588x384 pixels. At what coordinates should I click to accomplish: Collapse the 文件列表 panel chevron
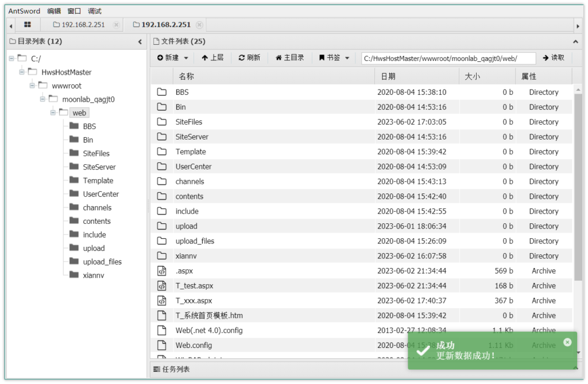point(575,42)
